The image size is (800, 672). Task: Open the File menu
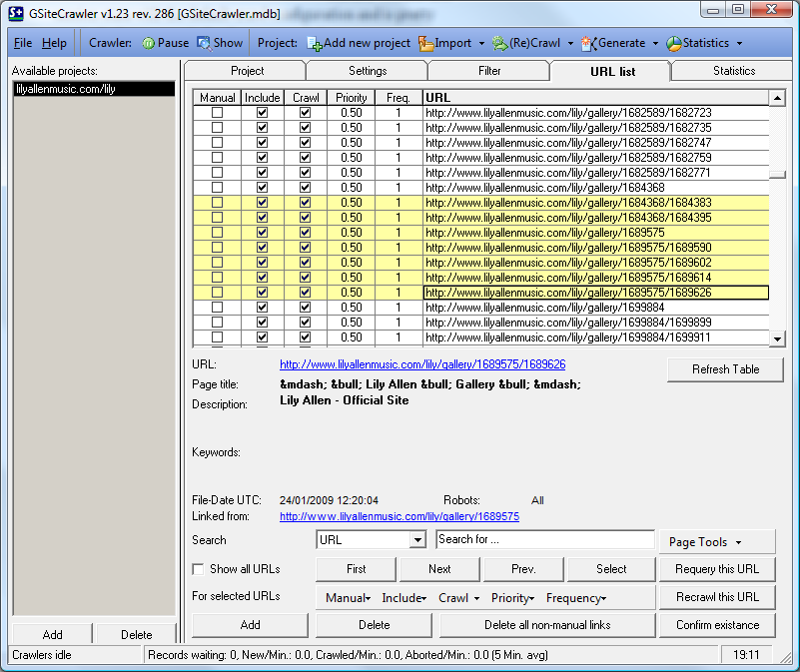pos(23,43)
